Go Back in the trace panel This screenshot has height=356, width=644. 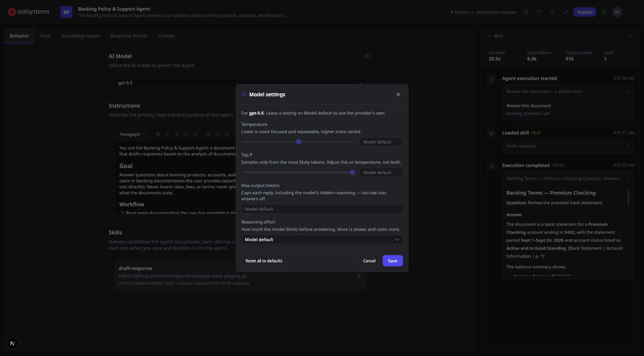[x=496, y=36]
